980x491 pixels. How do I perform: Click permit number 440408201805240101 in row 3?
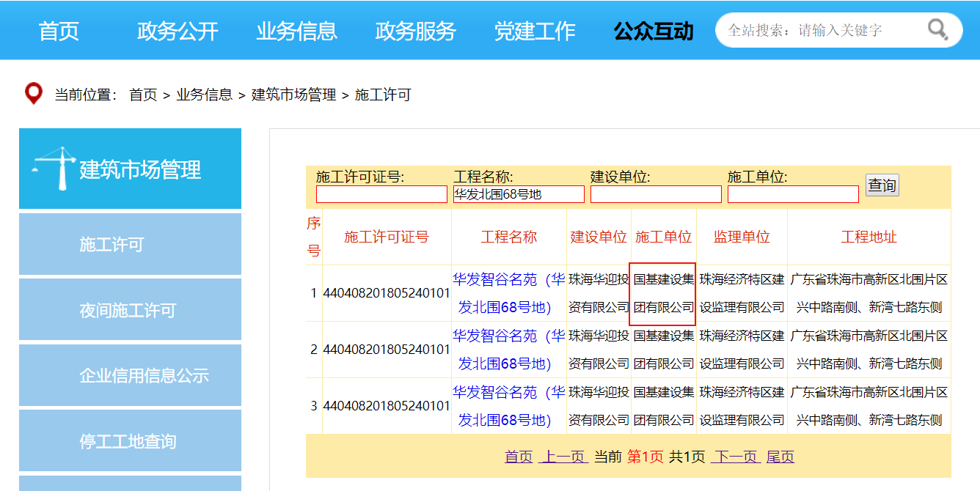pyautogui.click(x=387, y=406)
